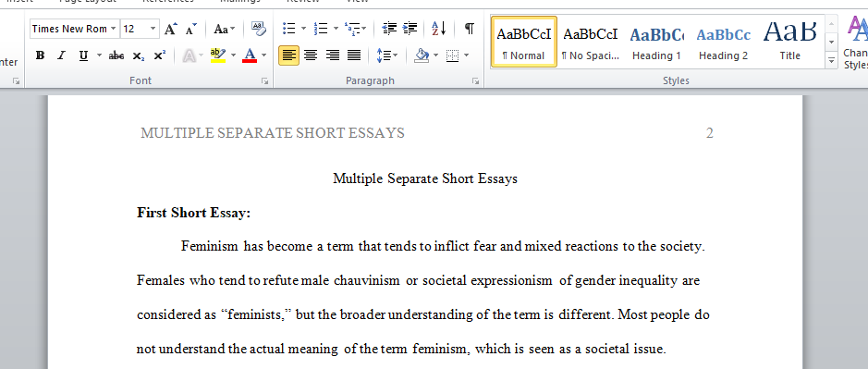Screen dimensions: 868x369
Task: Open the font name dropdown arrow
Action: tap(114, 29)
